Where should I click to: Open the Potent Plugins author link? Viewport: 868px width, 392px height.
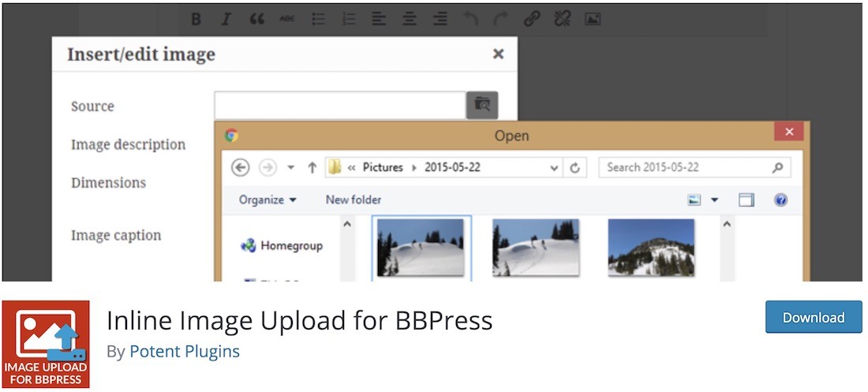(x=185, y=352)
